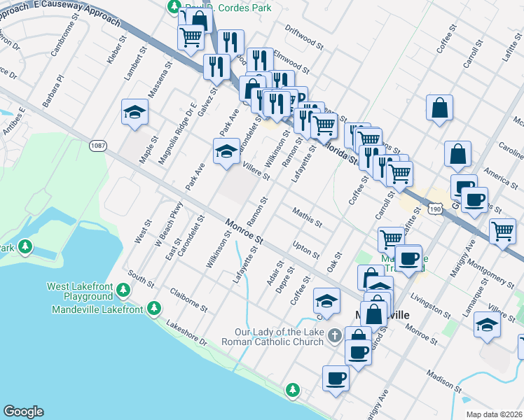Screen dimensions: 524x420
Task: Click the Depre St label
Action: point(285,280)
